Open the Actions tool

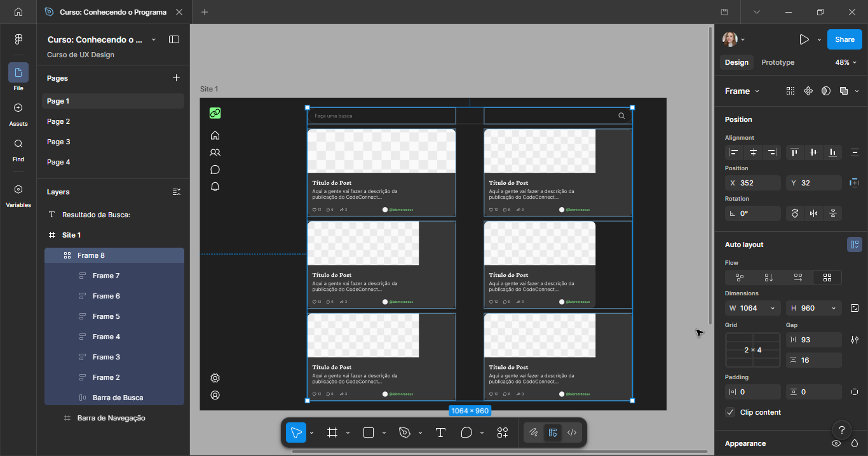click(x=503, y=433)
